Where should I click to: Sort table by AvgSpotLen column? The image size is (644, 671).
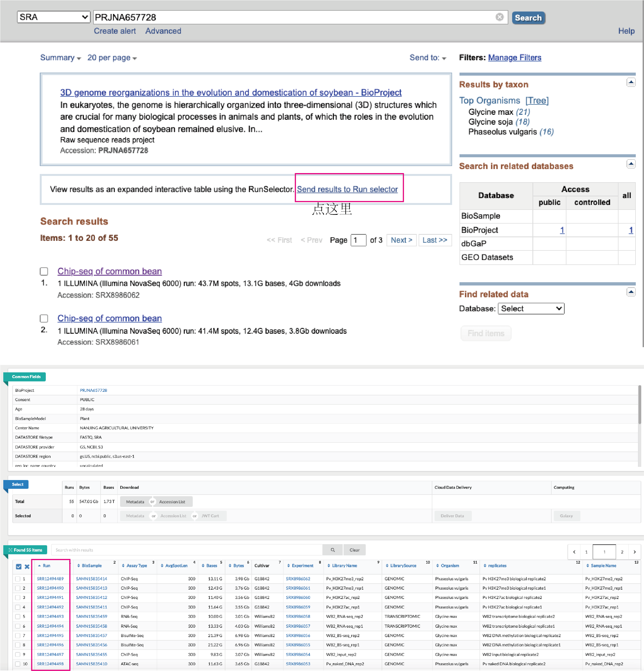(x=174, y=566)
